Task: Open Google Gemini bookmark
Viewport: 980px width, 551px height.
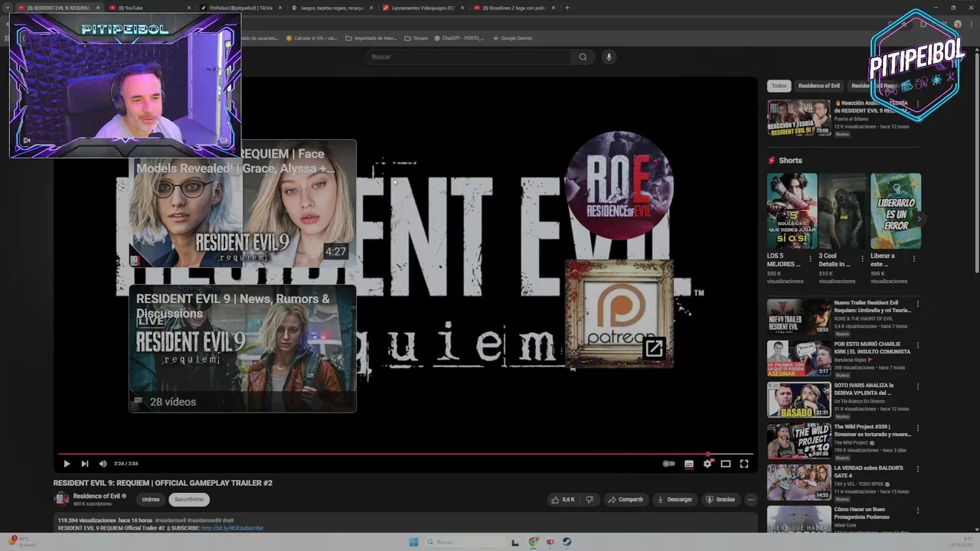Action: click(513, 38)
